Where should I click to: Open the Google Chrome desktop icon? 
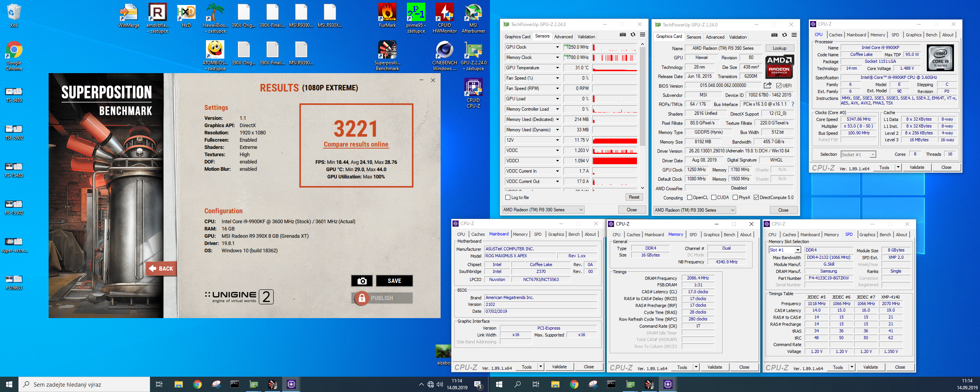click(14, 56)
